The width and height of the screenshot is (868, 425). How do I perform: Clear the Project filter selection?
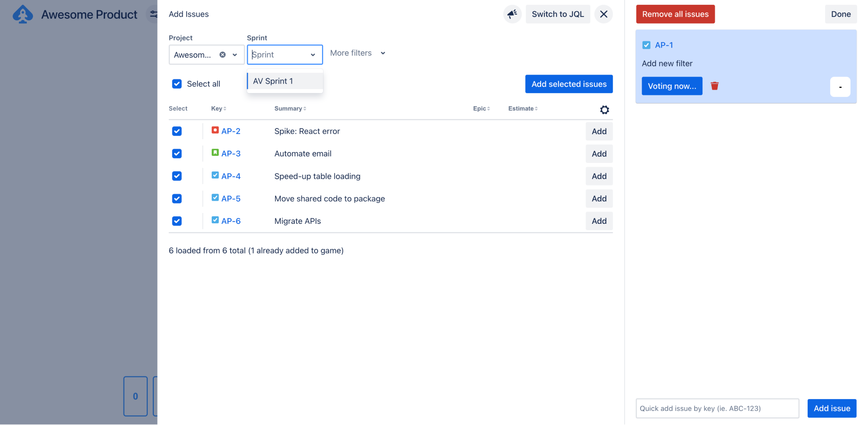coord(223,55)
